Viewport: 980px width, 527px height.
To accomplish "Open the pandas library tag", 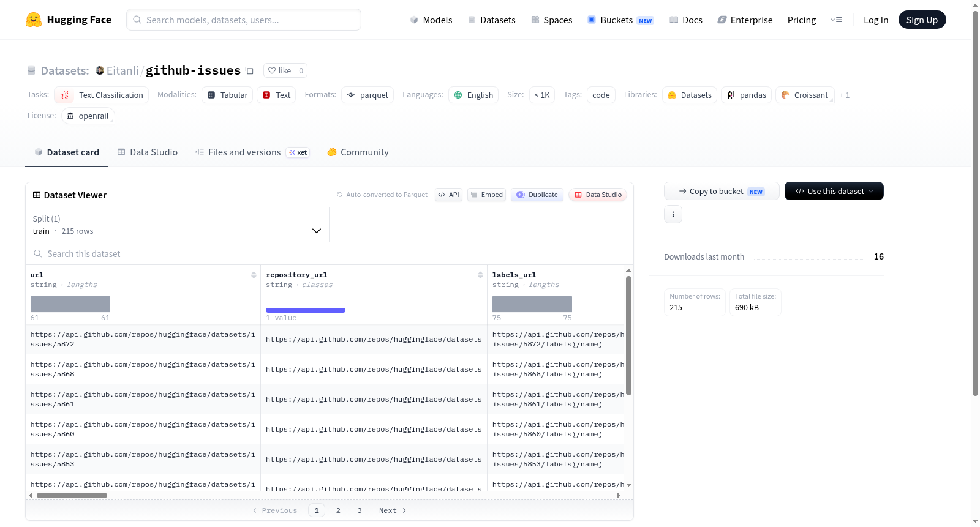I will point(746,95).
